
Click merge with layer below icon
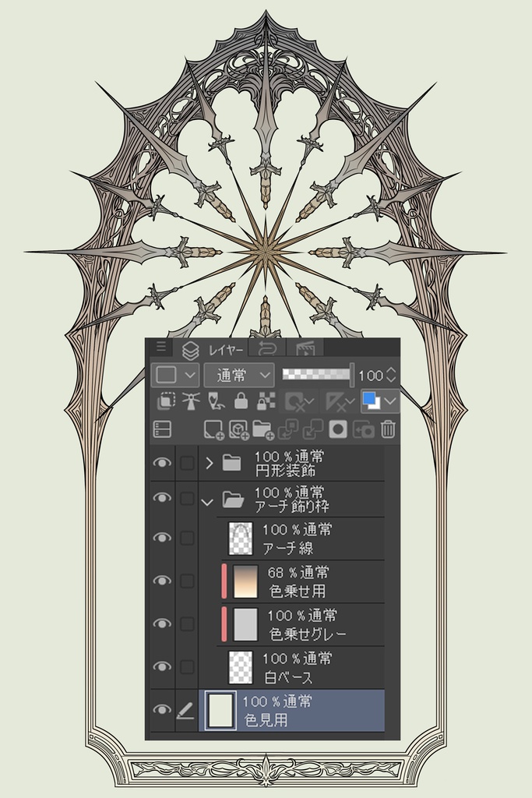click(313, 429)
